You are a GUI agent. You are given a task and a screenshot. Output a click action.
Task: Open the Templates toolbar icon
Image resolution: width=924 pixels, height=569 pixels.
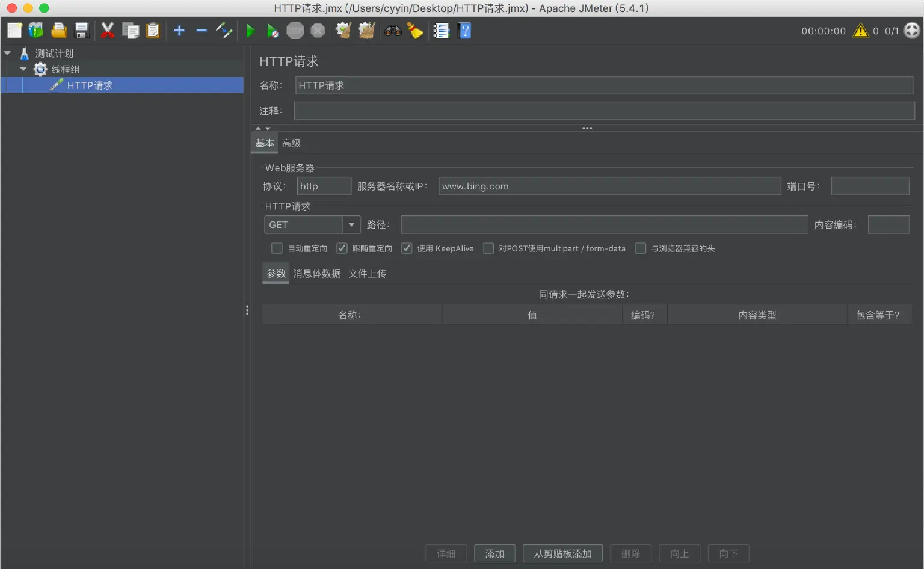point(36,31)
